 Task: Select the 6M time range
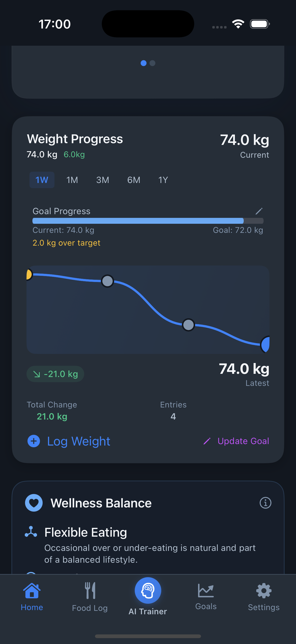(134, 180)
